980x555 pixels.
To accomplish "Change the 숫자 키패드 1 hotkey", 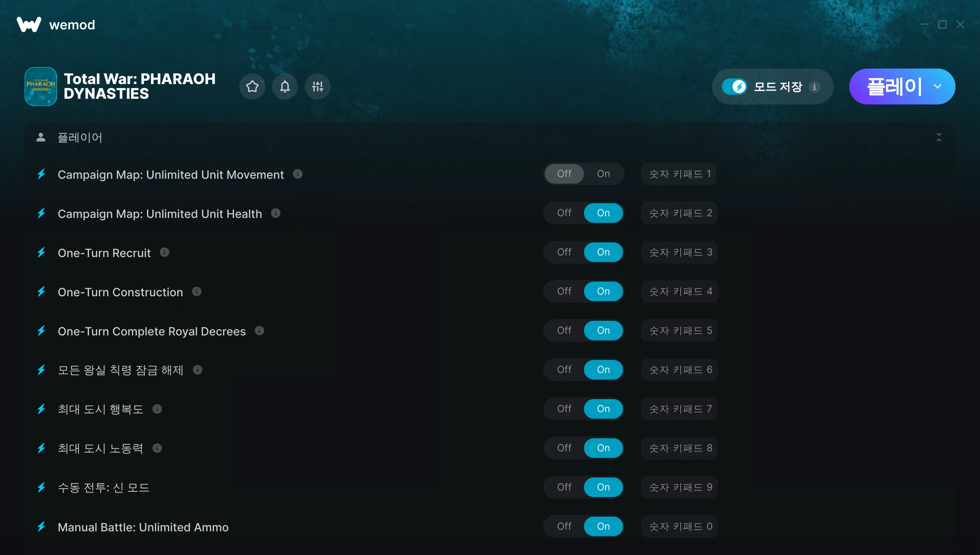I will tap(679, 174).
